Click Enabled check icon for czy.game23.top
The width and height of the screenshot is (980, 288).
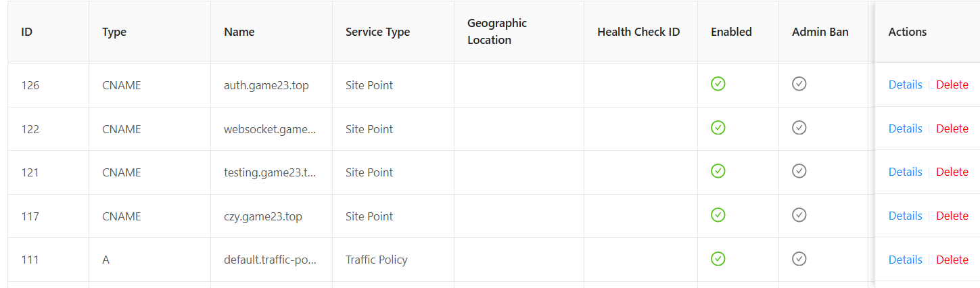coord(718,215)
